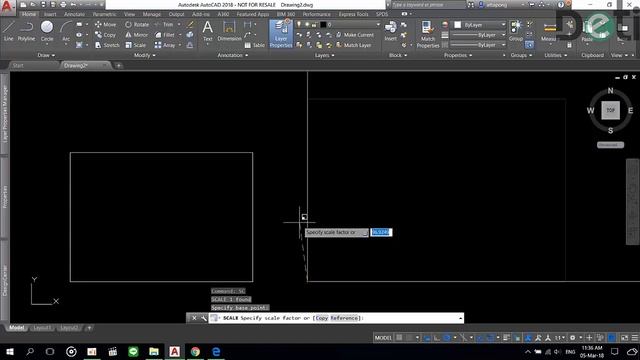The width and height of the screenshot is (640, 360).
Task: Choose the Mirror command
Action: point(137,35)
